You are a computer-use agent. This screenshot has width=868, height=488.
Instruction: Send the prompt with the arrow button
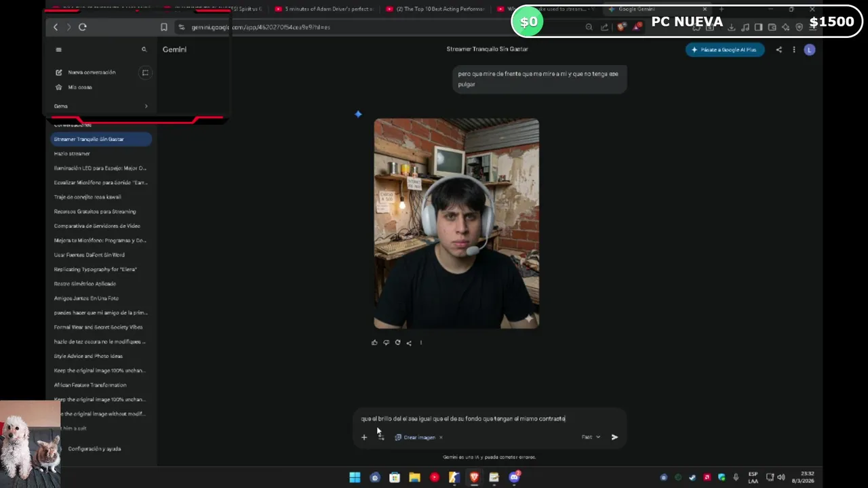614,437
